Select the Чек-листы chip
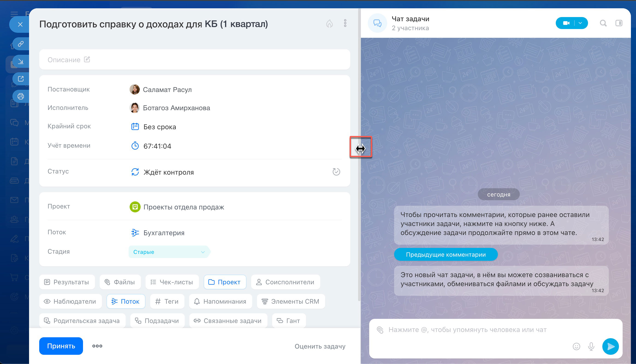Screen dimensions: 636x364 coord(172,282)
